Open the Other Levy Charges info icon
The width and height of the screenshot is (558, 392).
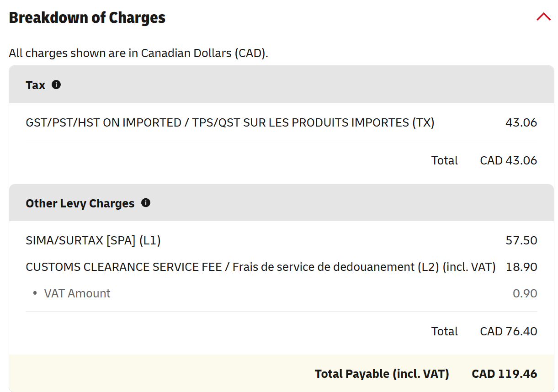point(146,202)
